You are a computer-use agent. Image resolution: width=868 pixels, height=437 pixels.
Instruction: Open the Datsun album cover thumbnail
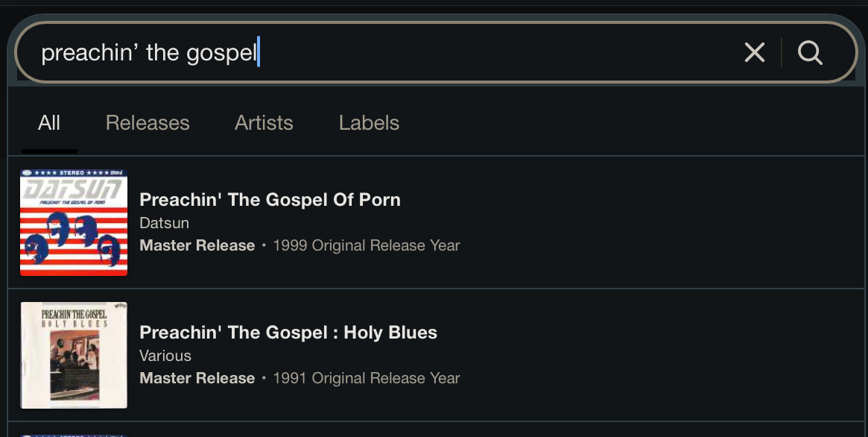pyautogui.click(x=74, y=223)
